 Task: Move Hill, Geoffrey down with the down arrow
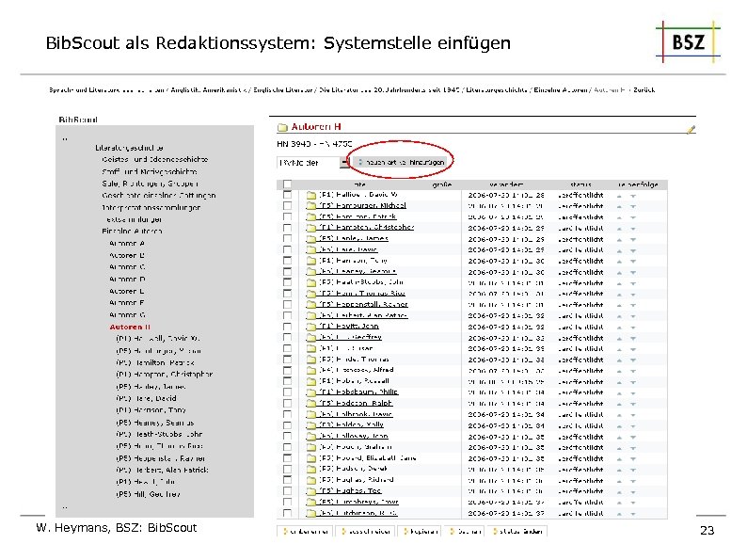tap(633, 338)
